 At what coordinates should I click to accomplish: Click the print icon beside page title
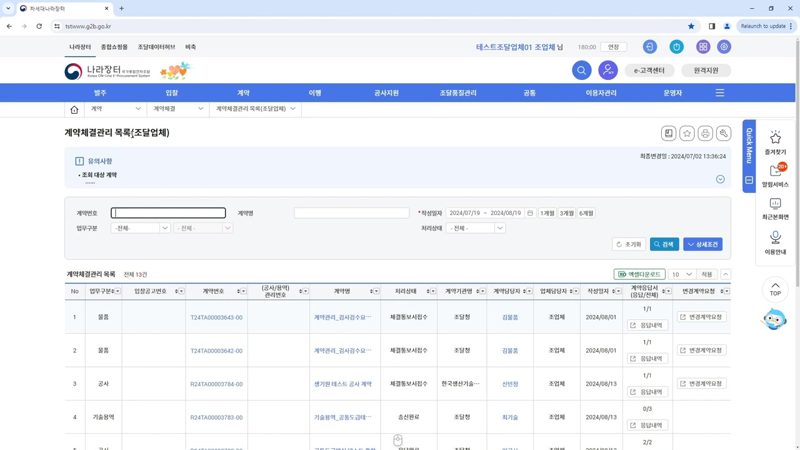[705, 133]
